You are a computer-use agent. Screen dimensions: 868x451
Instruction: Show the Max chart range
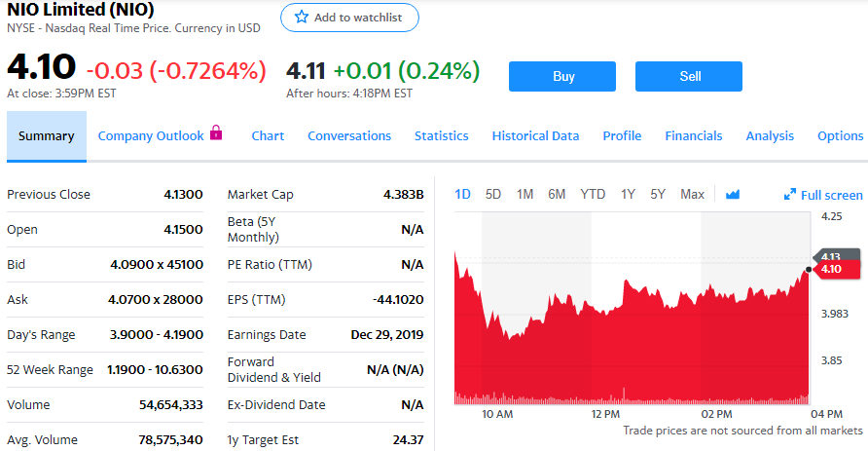click(692, 194)
